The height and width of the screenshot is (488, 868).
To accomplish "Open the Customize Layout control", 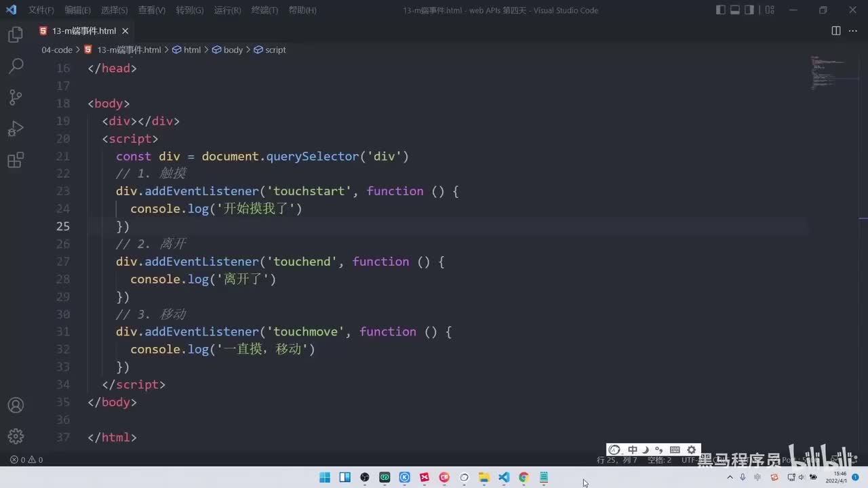I will coord(770,10).
